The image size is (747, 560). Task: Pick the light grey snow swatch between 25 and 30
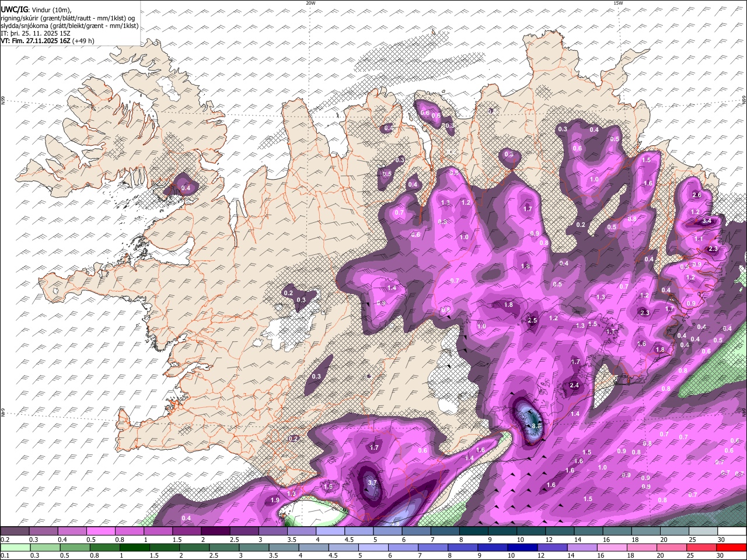pos(703,531)
